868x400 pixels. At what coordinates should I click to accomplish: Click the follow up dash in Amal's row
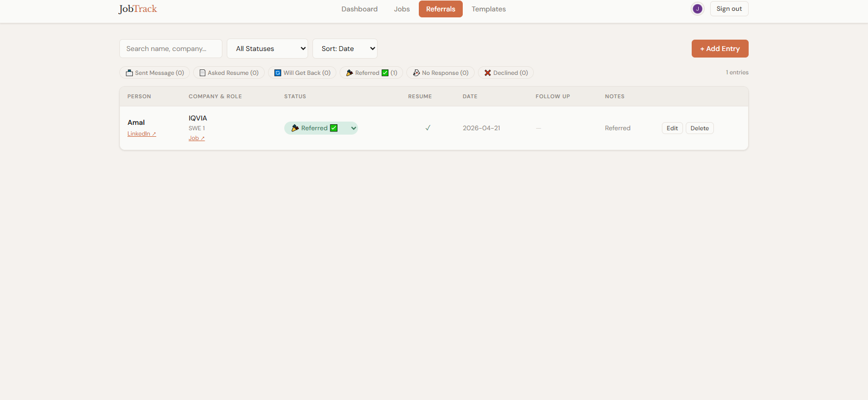pyautogui.click(x=539, y=128)
